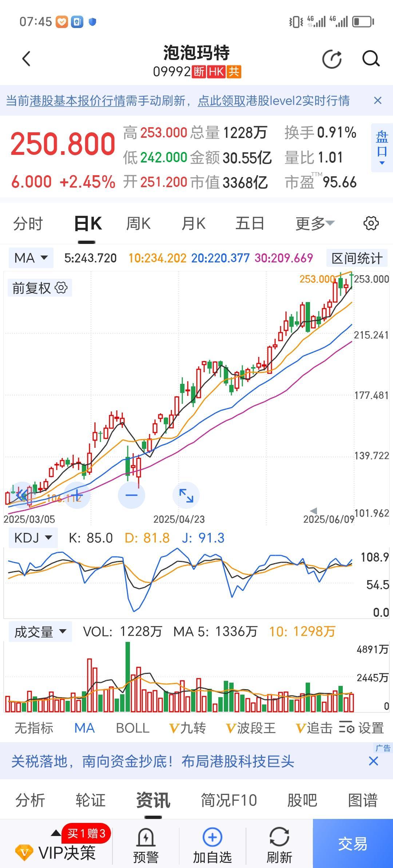Viewport: 393px width, 868px height.
Task: Switch to the 资讯 tab
Action: (x=153, y=800)
